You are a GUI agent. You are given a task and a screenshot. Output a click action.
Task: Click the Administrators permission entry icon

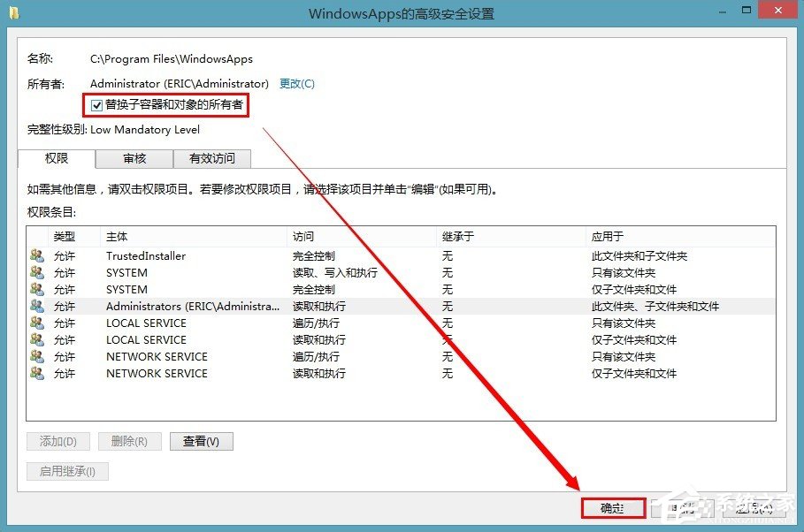click(37, 306)
